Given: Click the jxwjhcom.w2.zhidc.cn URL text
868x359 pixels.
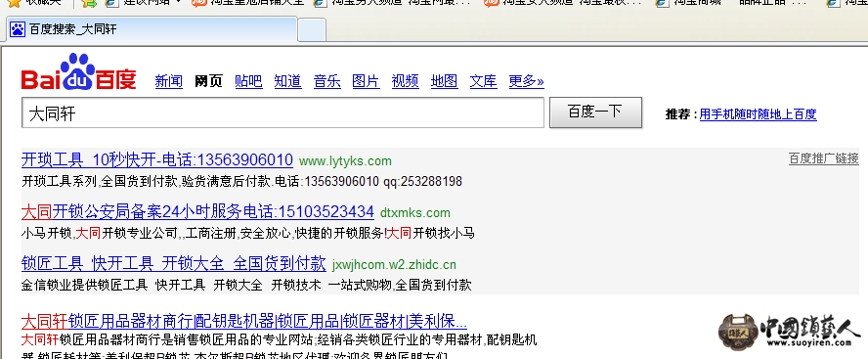Looking at the screenshot, I should click(x=394, y=265).
